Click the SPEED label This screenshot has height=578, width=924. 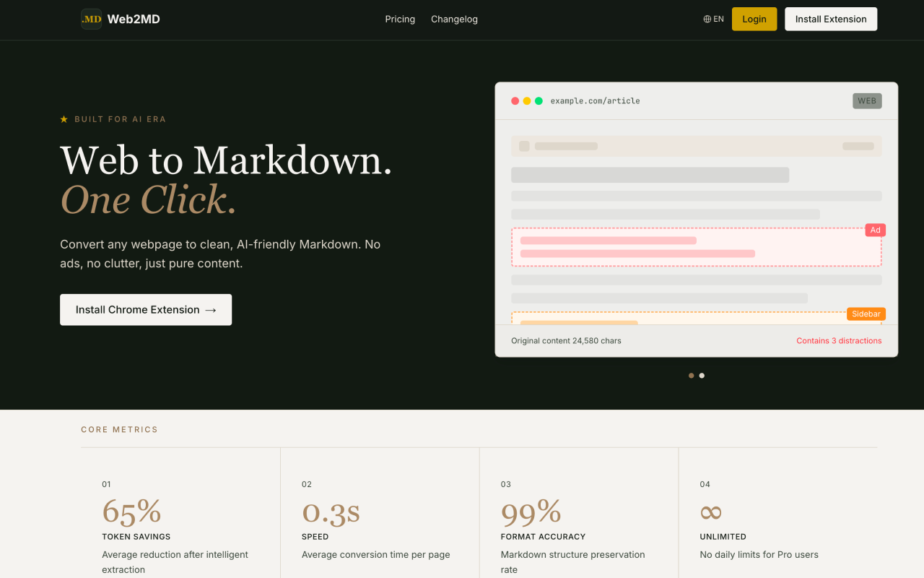pyautogui.click(x=315, y=537)
